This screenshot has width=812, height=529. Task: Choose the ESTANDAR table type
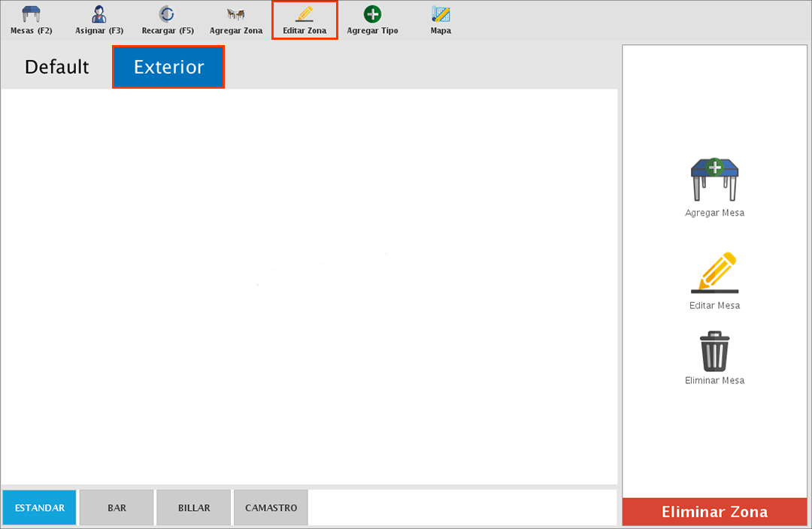click(39, 508)
